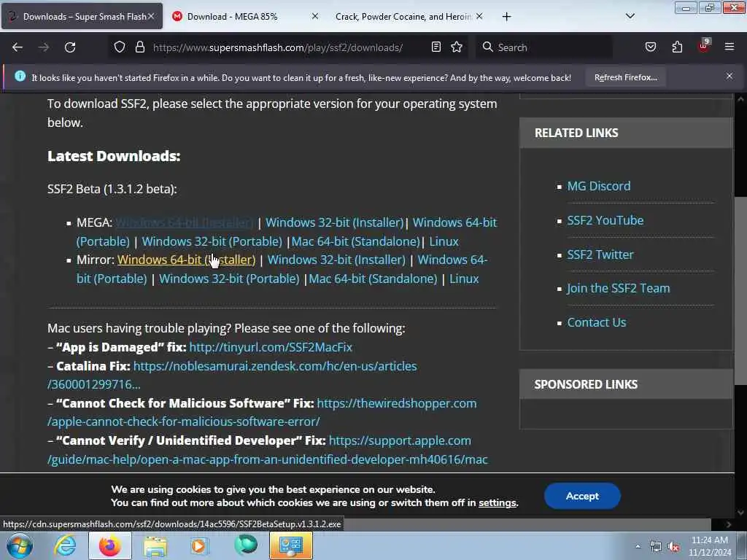Click the Refresh Firefox button
The image size is (747, 560).
625,77
